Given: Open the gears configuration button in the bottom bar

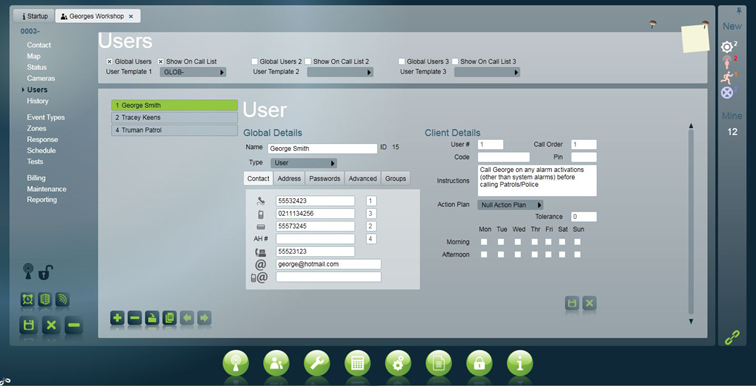Looking at the screenshot, I should [398, 363].
